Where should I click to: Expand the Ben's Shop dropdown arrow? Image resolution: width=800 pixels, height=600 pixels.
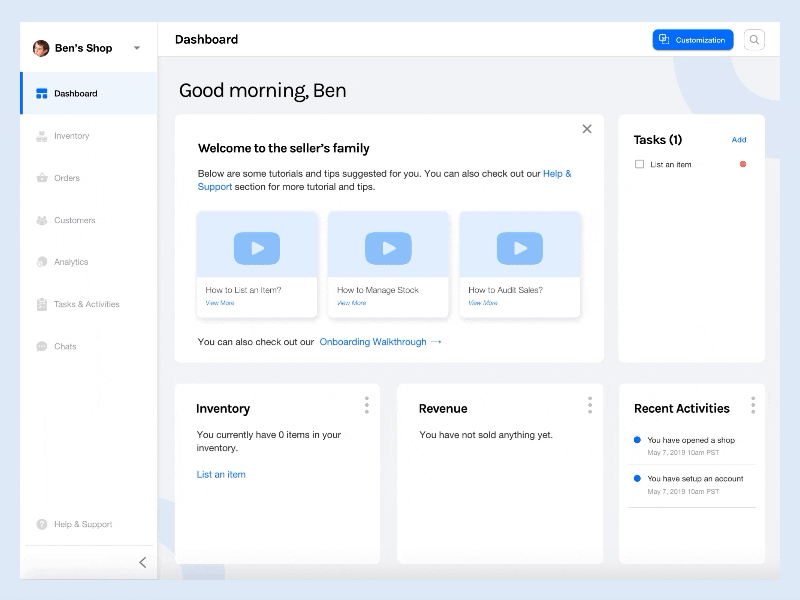click(137, 48)
